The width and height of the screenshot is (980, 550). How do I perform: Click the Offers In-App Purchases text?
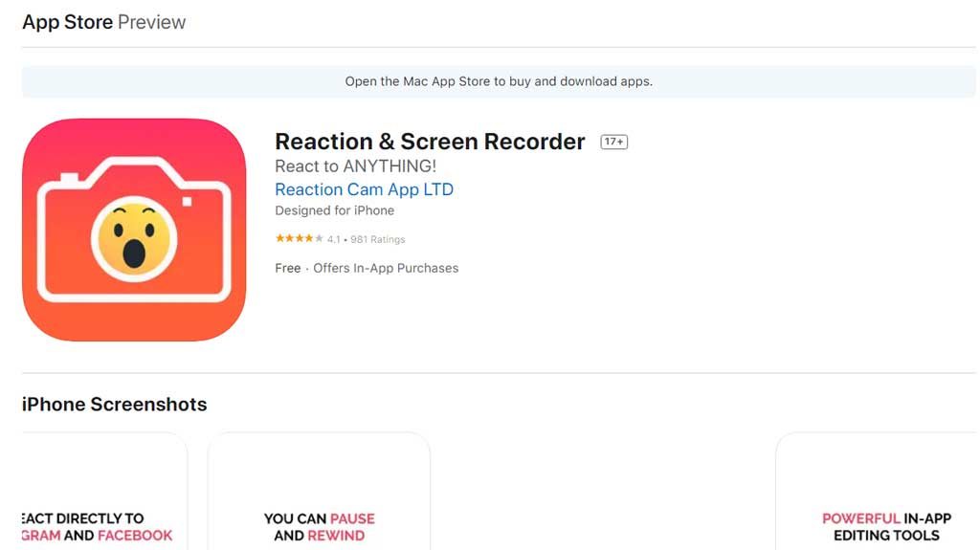386,268
